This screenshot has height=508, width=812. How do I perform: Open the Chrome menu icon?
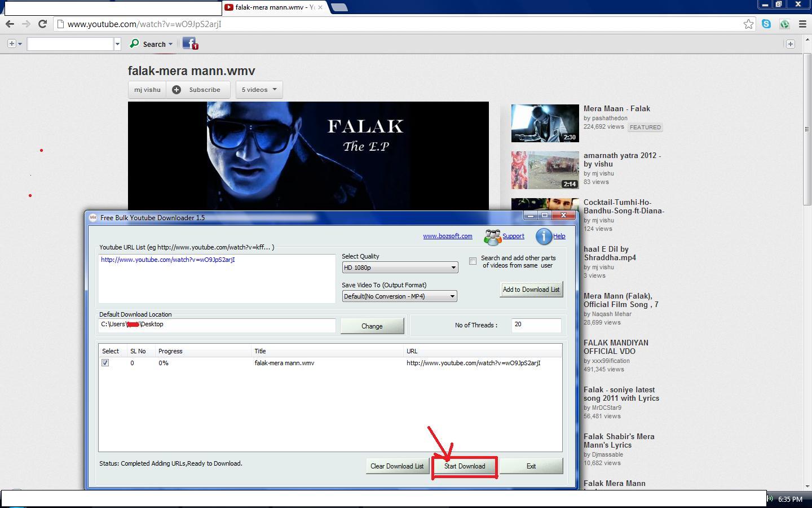point(802,24)
